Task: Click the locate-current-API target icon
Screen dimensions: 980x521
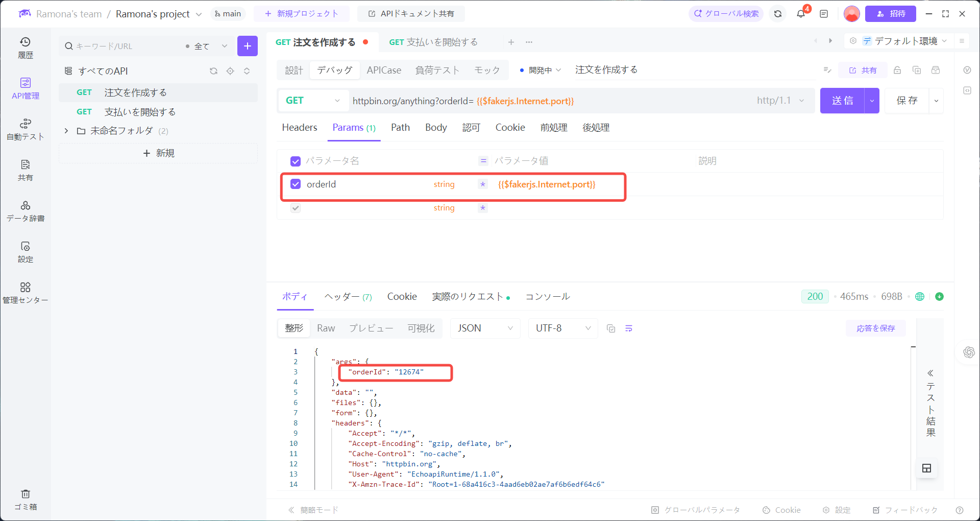Action: click(x=230, y=71)
